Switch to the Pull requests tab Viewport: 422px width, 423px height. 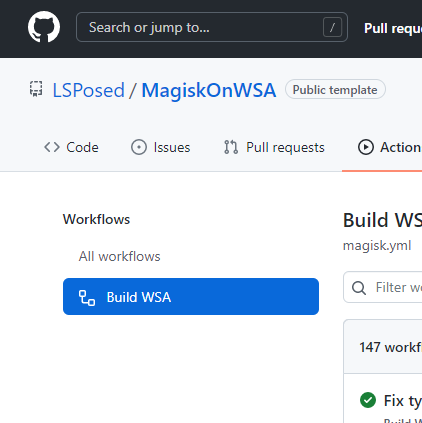coord(274,147)
